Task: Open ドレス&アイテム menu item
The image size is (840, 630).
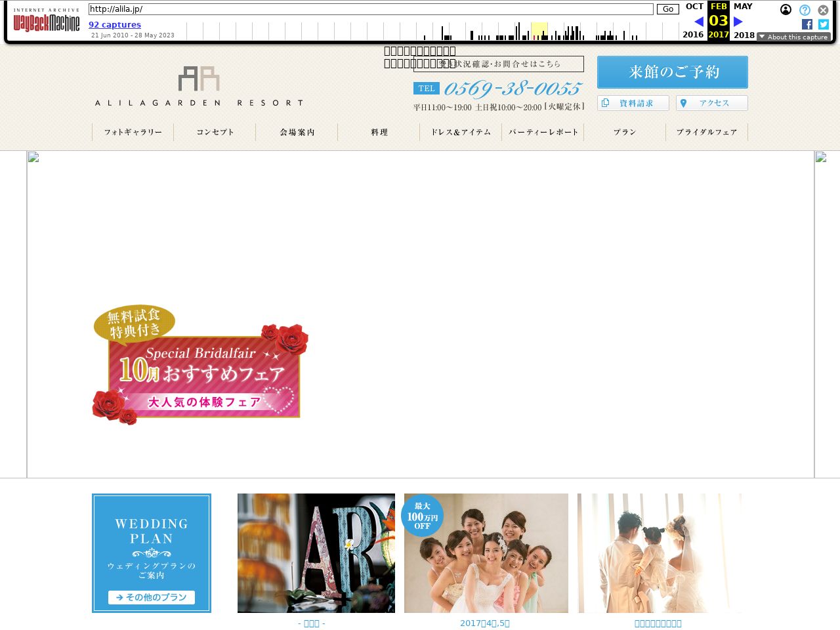Action: click(x=461, y=132)
